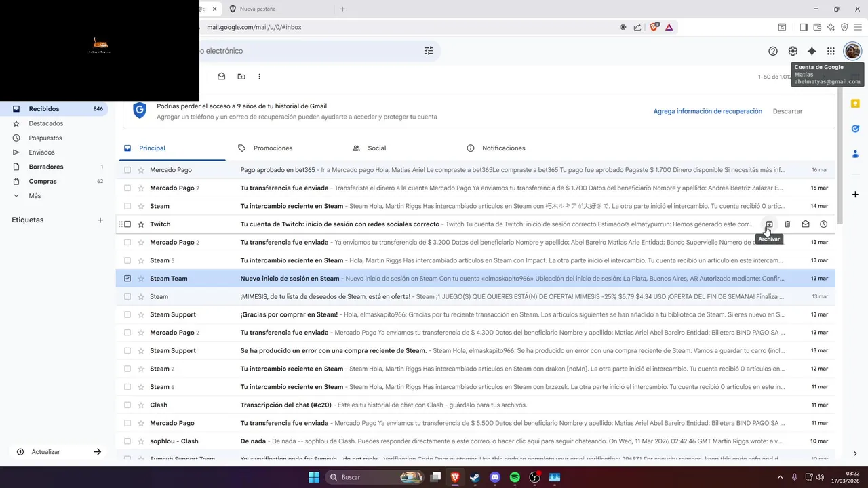Star the Steam Team login email

click(x=141, y=279)
